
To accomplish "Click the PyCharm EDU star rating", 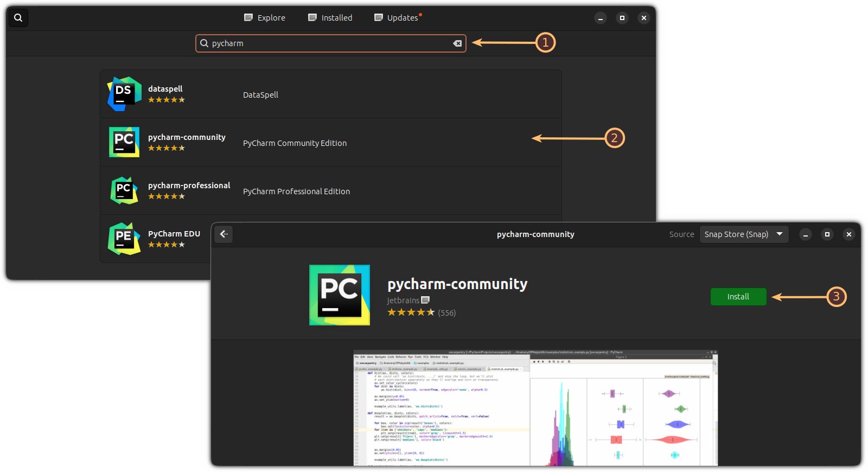I will (167, 245).
